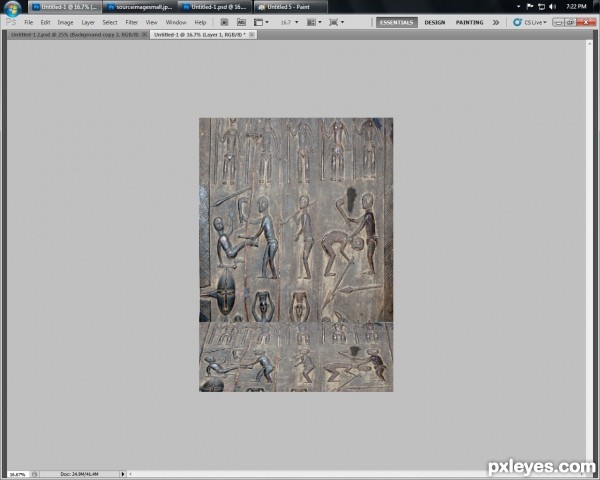Image resolution: width=600 pixels, height=480 pixels.
Task: Open the Window menu
Action: pyautogui.click(x=176, y=22)
